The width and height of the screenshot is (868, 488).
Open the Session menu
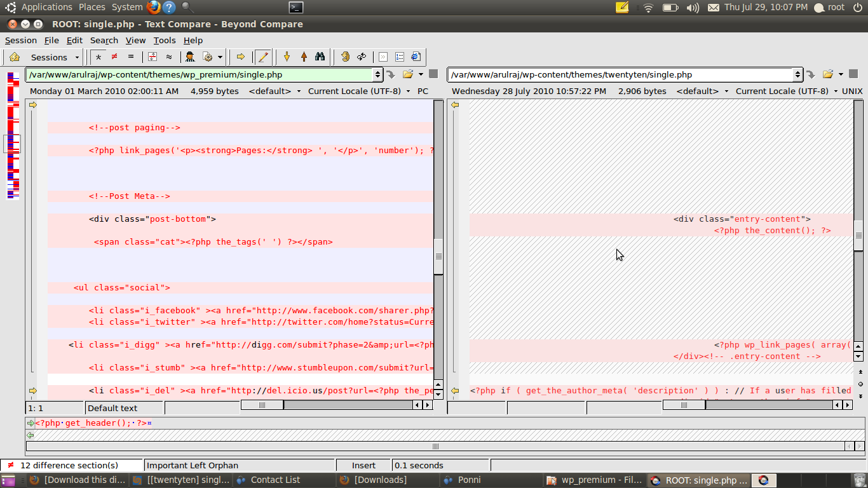[21, 40]
